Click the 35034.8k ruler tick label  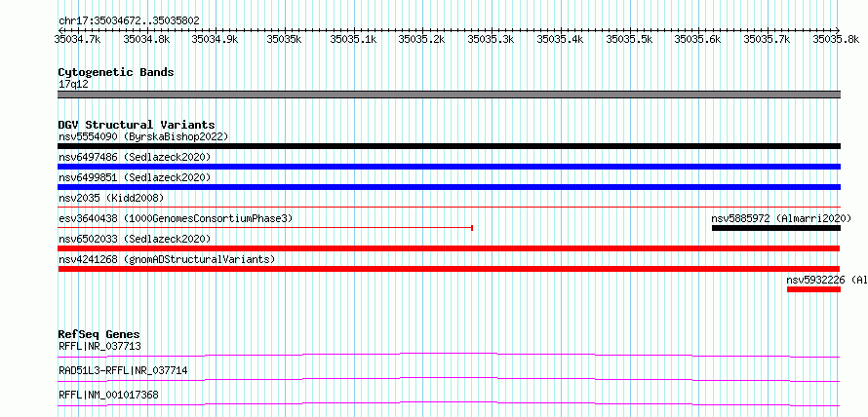click(x=146, y=39)
